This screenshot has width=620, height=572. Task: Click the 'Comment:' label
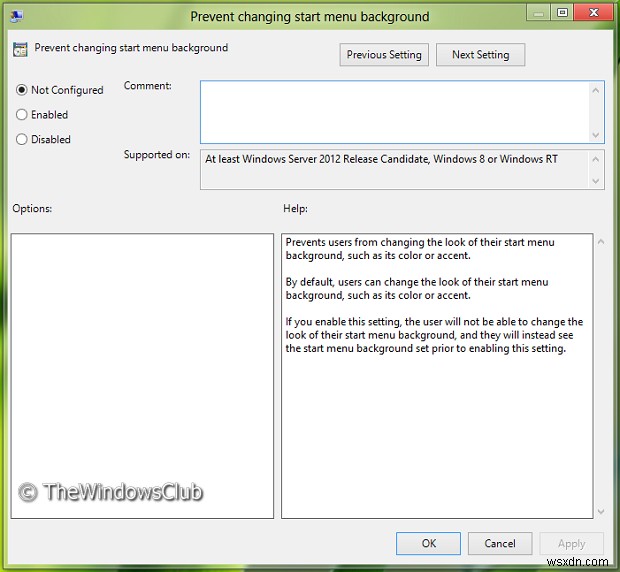tap(147, 86)
